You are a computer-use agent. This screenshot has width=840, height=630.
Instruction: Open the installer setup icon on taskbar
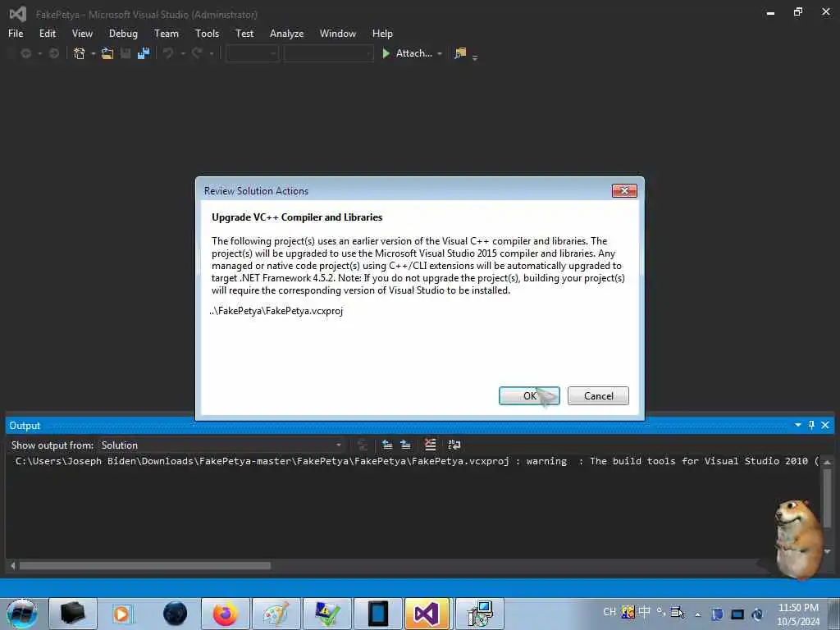pyautogui.click(x=480, y=614)
